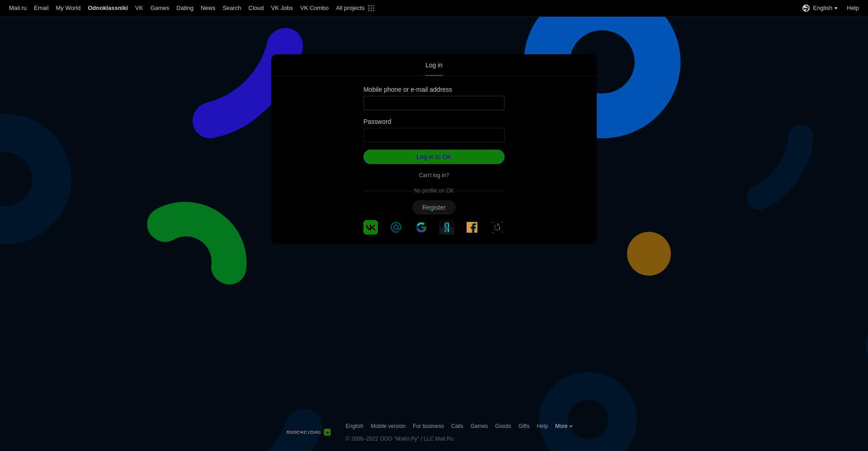Open Calls footer link

click(457, 426)
